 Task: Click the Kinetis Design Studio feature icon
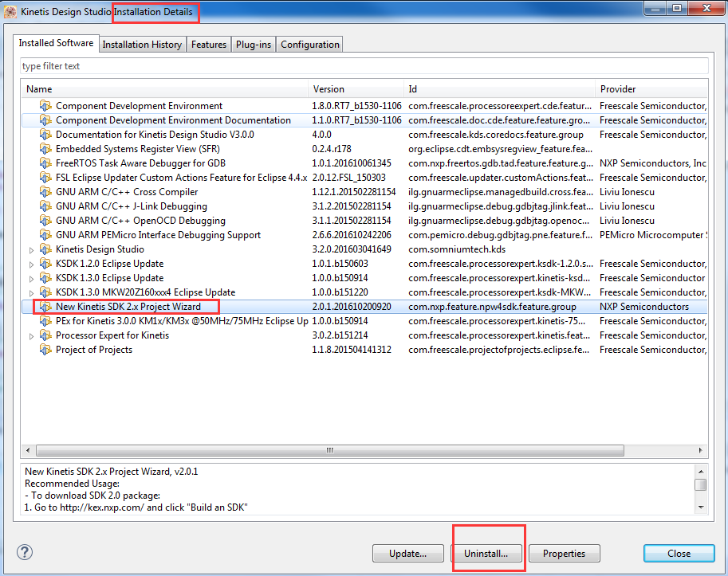point(45,249)
